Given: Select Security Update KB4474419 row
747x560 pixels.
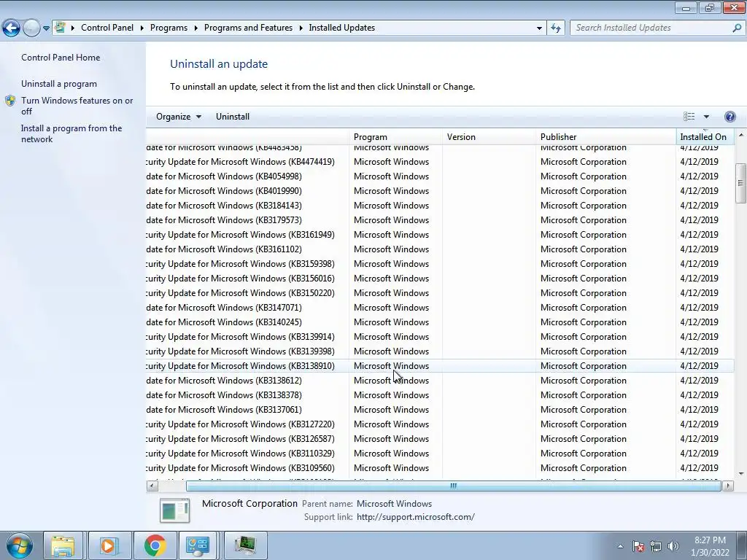Looking at the screenshot, I should click(x=440, y=162).
